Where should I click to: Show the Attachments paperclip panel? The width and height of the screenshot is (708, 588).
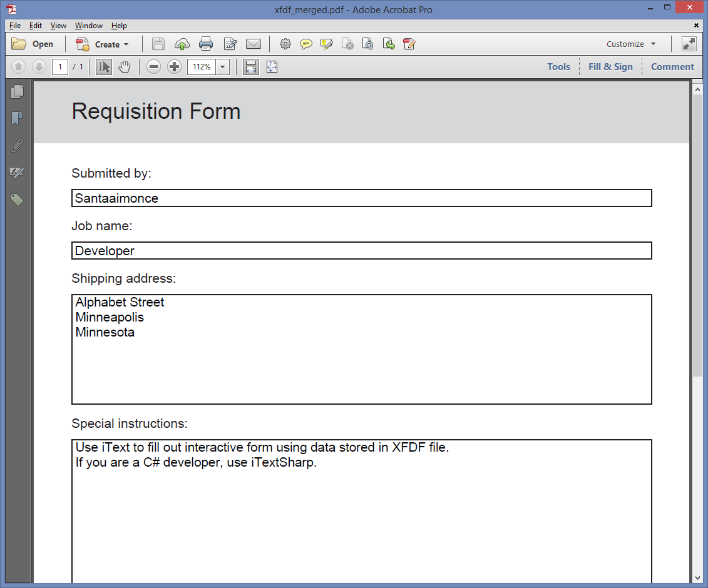click(x=17, y=146)
